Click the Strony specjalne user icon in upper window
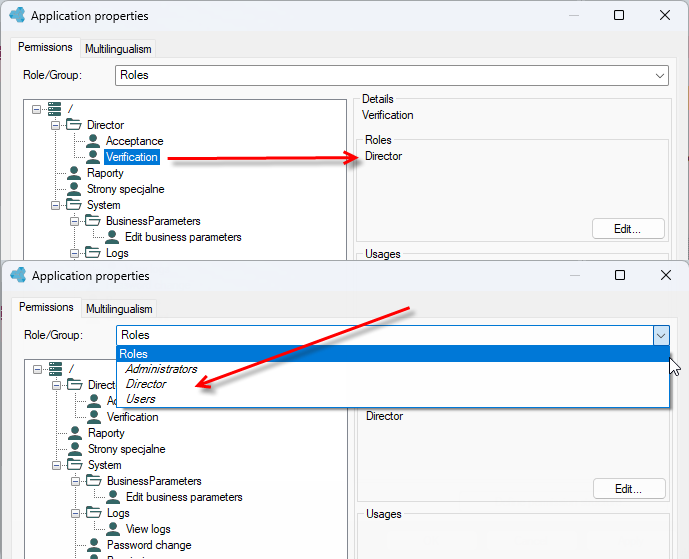 coord(74,189)
